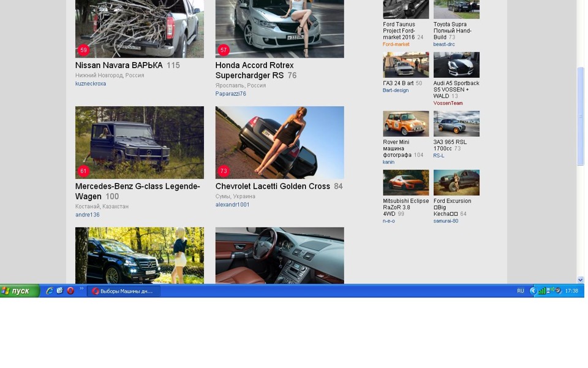The height and width of the screenshot is (368, 588).
Task: Open Mitsubishi Eclipse RaZoR 3.8 4WD link
Action: click(405, 207)
